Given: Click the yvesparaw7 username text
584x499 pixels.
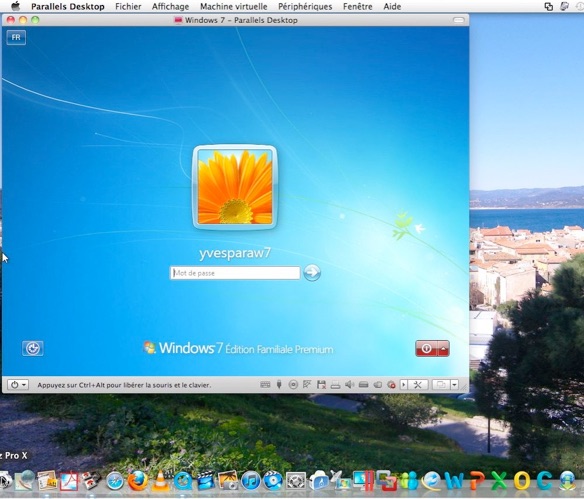Looking at the screenshot, I should click(235, 253).
